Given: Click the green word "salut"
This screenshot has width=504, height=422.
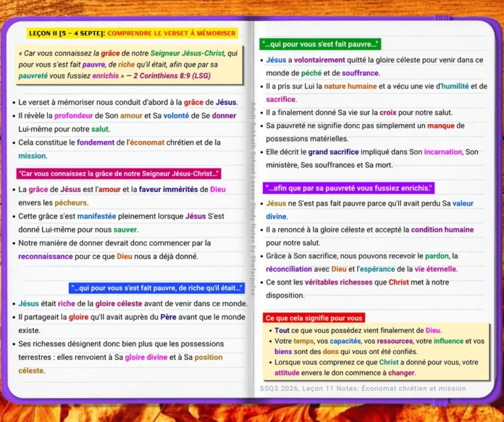Looking at the screenshot, I should (x=100, y=129).
